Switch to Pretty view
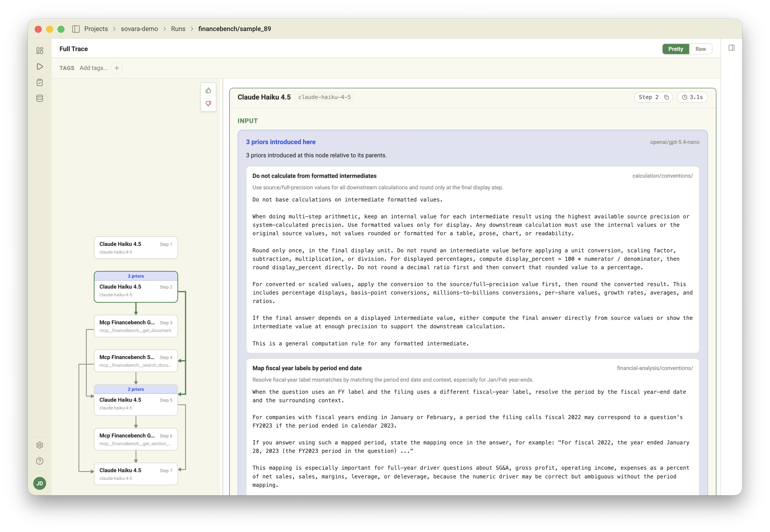The height and width of the screenshot is (532, 770). [x=676, y=49]
